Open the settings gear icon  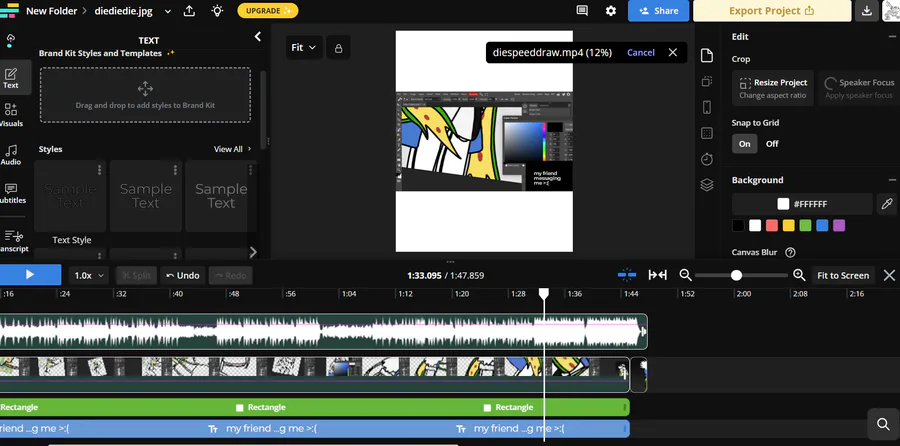coord(611,11)
